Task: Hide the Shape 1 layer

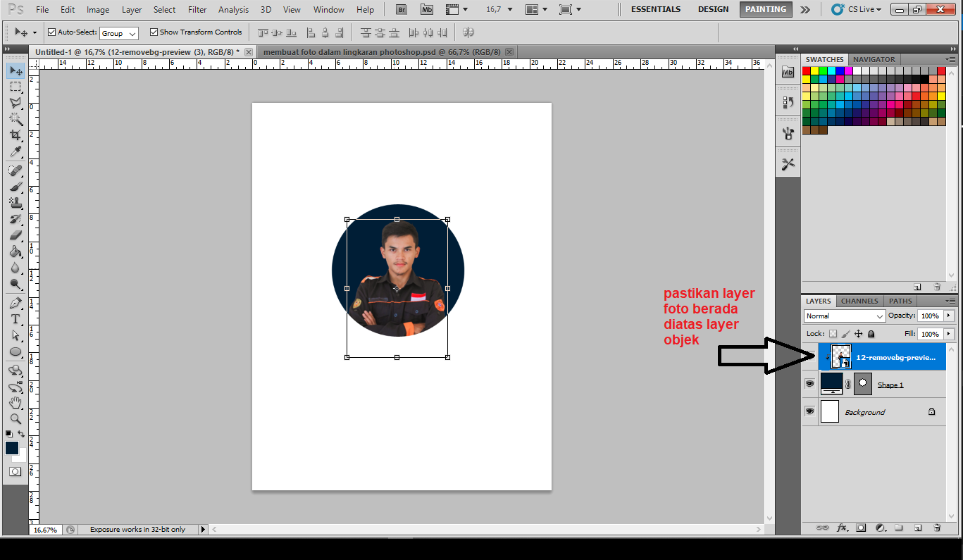Action: (x=810, y=384)
